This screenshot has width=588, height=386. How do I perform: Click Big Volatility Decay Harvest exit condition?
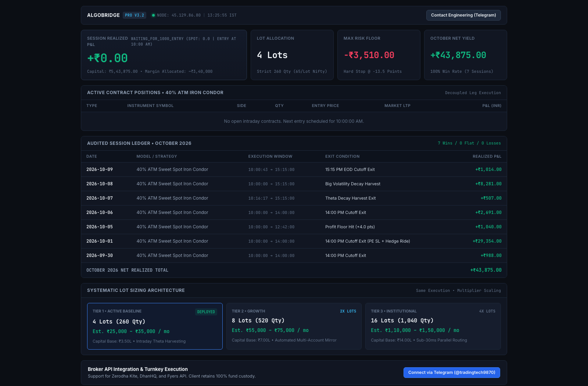(353, 184)
